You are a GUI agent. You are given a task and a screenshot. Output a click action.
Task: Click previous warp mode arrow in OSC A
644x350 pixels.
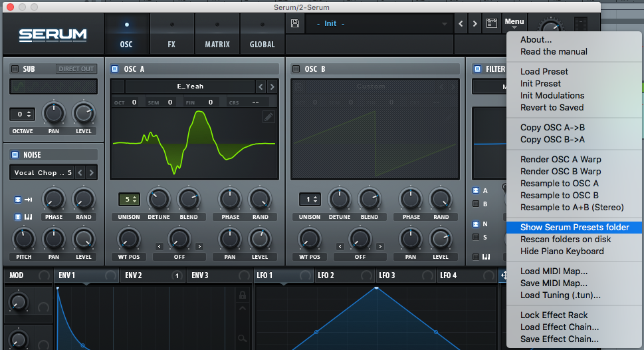click(x=160, y=246)
